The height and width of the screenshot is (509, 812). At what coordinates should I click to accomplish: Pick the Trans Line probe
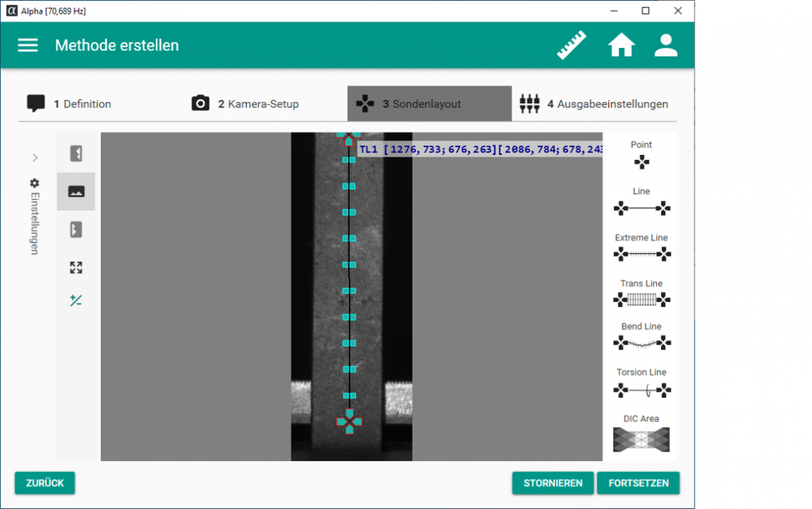click(x=641, y=293)
